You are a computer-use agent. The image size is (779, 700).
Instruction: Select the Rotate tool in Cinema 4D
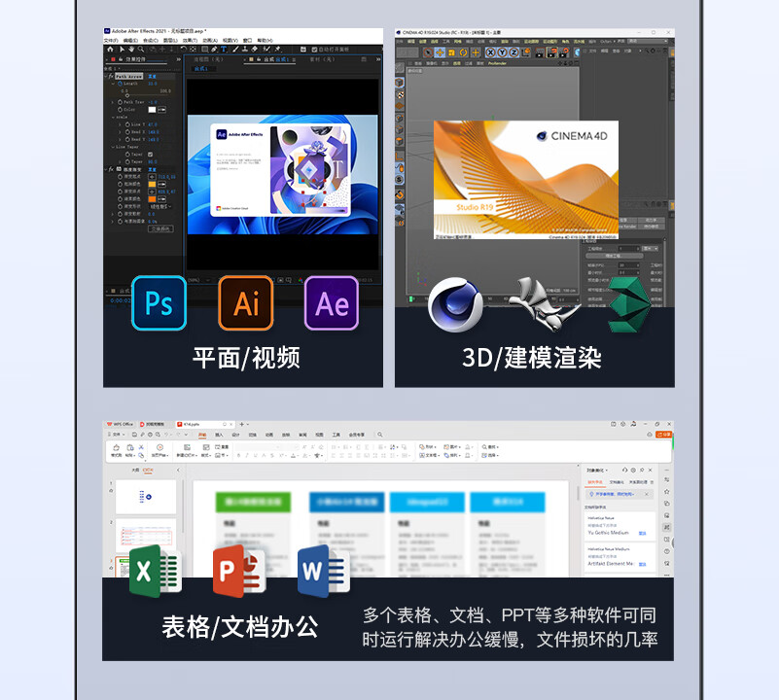[x=464, y=52]
